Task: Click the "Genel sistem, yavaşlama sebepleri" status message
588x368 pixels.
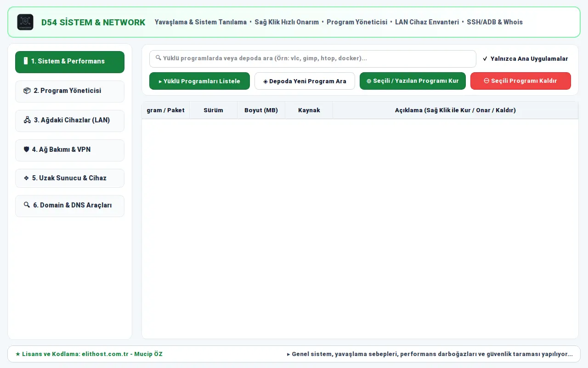Action: point(430,354)
